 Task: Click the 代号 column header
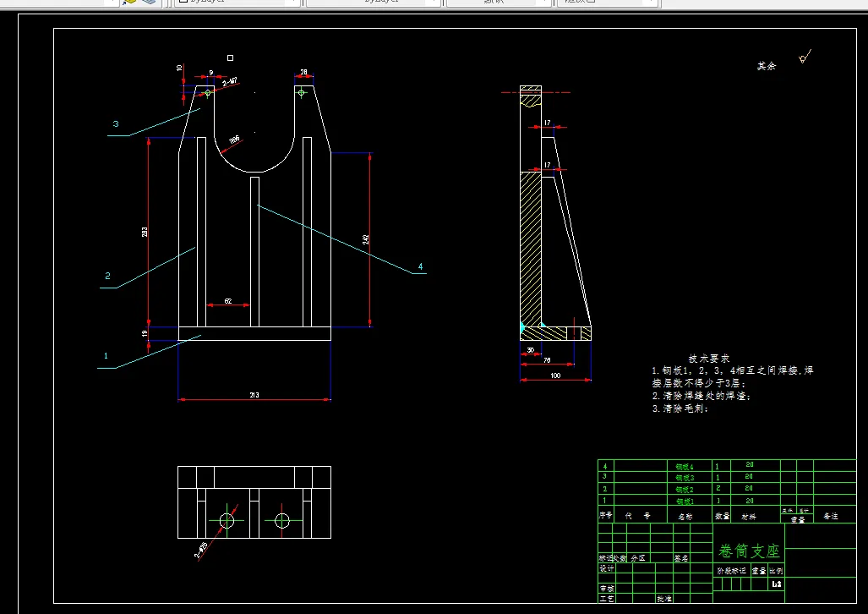coord(638,515)
